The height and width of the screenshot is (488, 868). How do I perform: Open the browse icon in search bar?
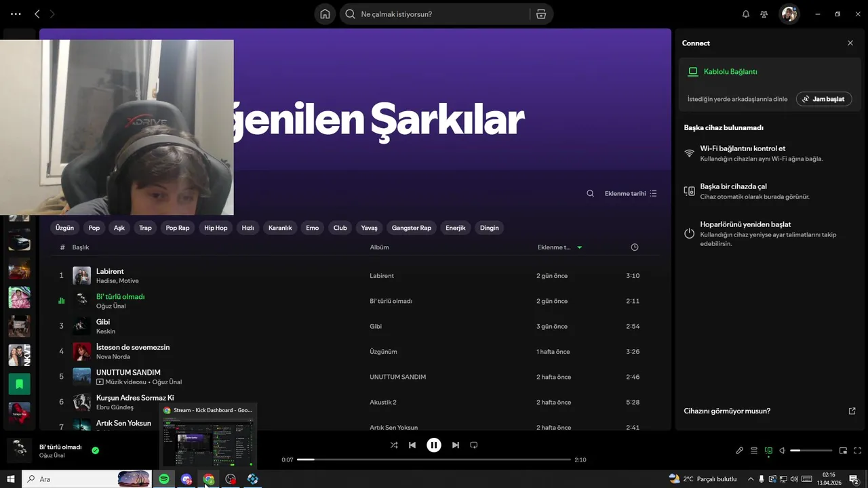pos(541,14)
